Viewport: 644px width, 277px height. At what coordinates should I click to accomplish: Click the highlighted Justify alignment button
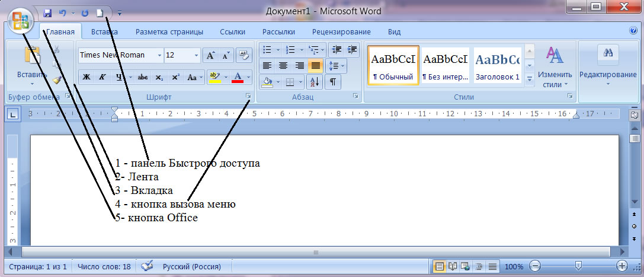pyautogui.click(x=315, y=65)
